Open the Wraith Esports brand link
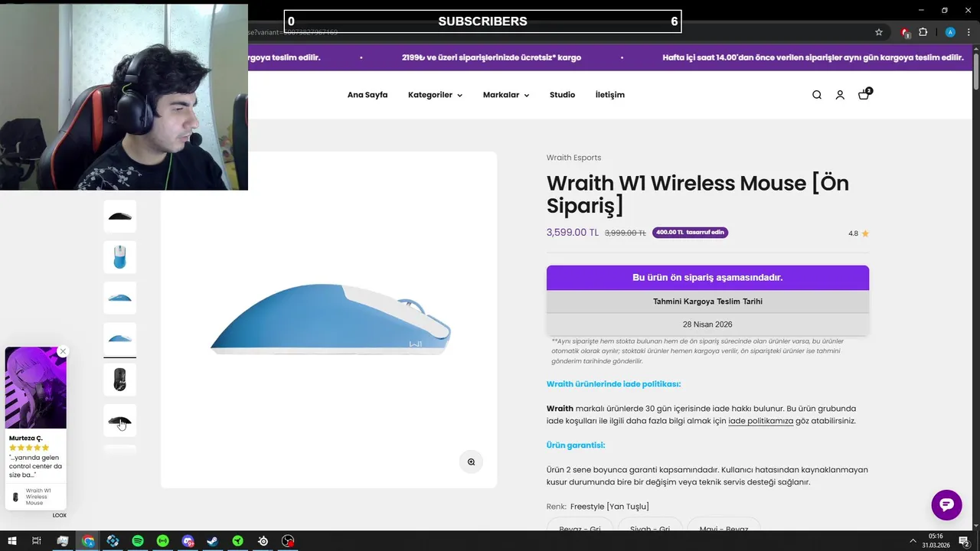980x551 pixels. coord(573,158)
